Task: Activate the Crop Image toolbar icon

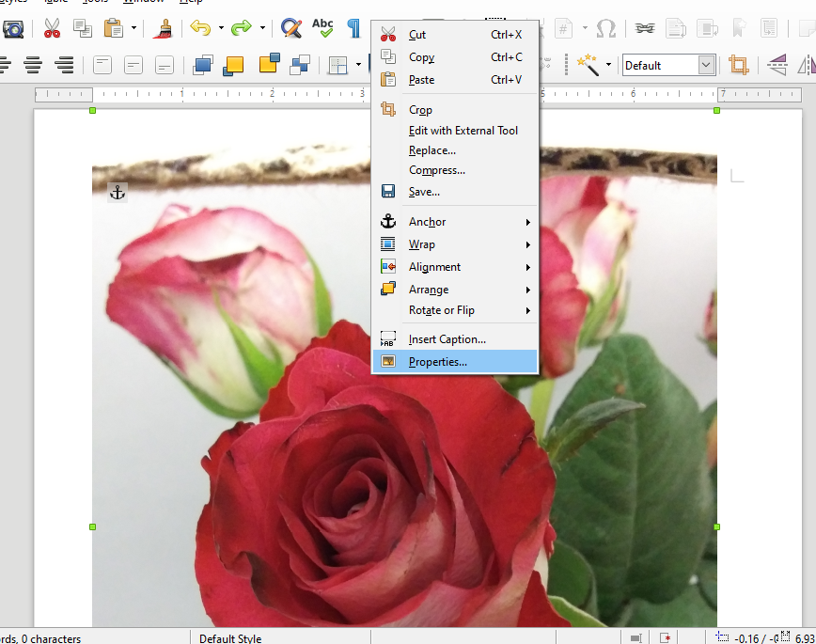Action: point(738,65)
